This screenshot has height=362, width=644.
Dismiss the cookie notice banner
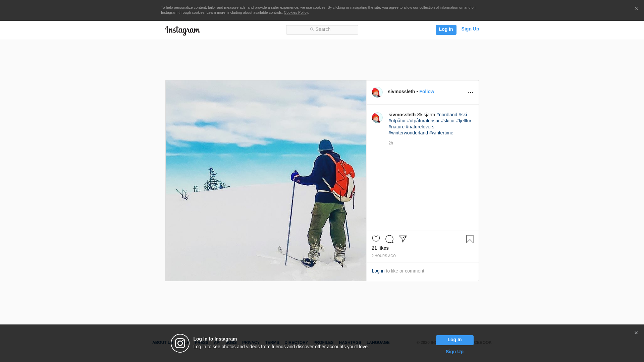[x=636, y=9]
